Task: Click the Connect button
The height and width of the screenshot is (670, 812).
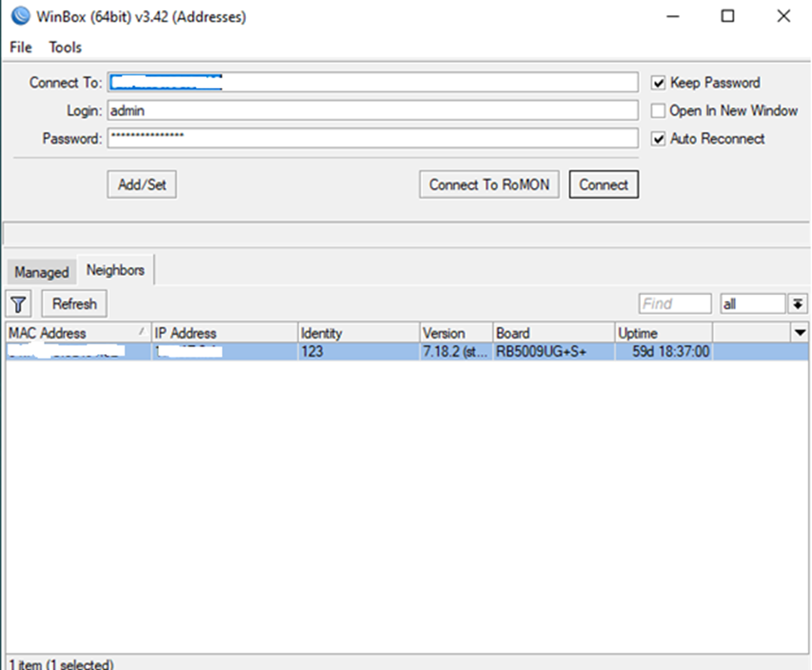Action: [604, 185]
